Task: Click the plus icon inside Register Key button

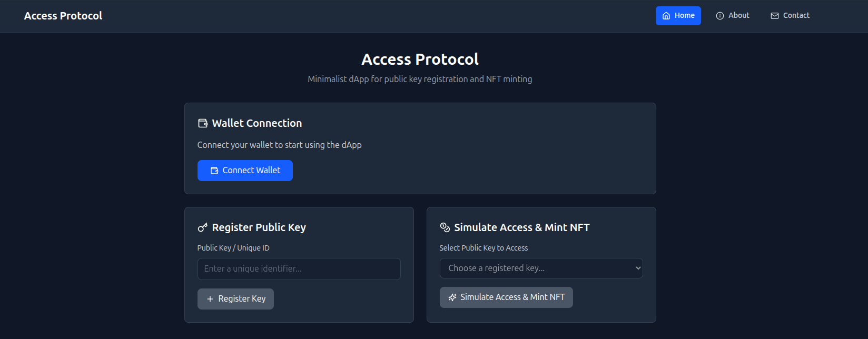Action: (x=210, y=298)
